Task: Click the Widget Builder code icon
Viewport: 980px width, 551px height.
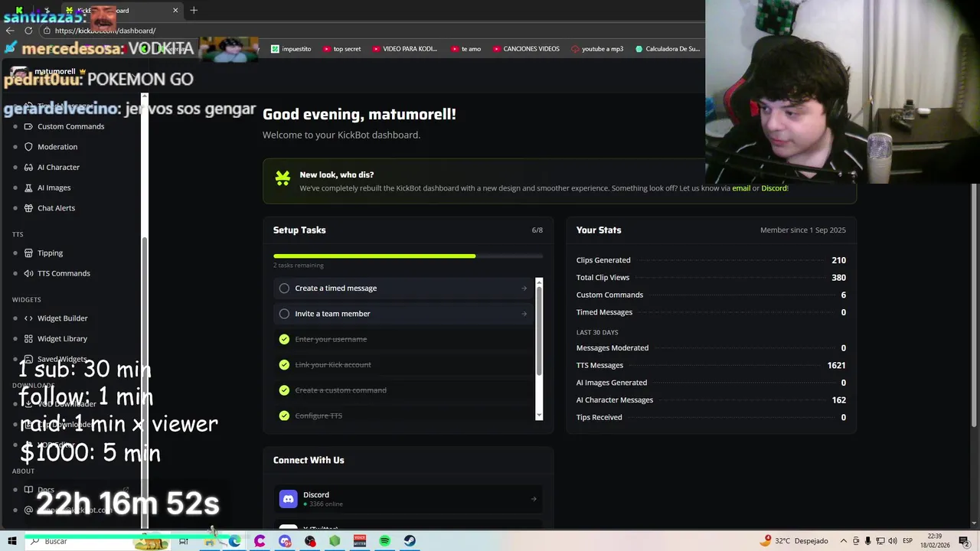Action: pos(28,318)
